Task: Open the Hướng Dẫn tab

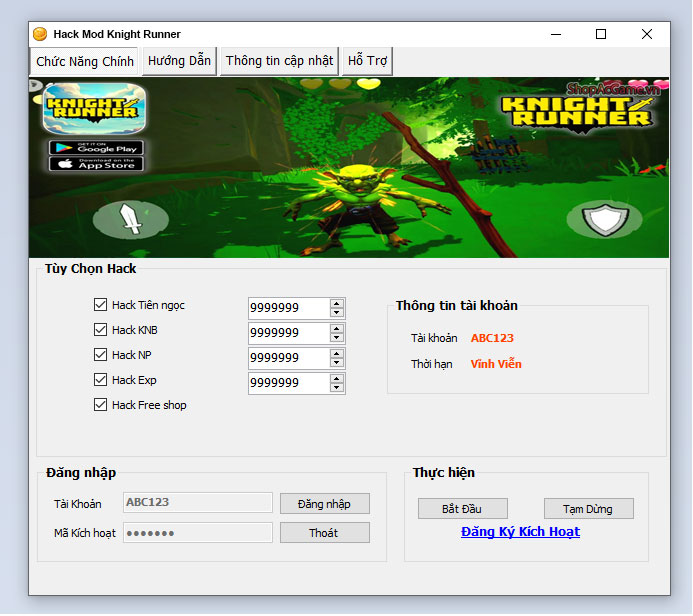Action: (x=179, y=61)
